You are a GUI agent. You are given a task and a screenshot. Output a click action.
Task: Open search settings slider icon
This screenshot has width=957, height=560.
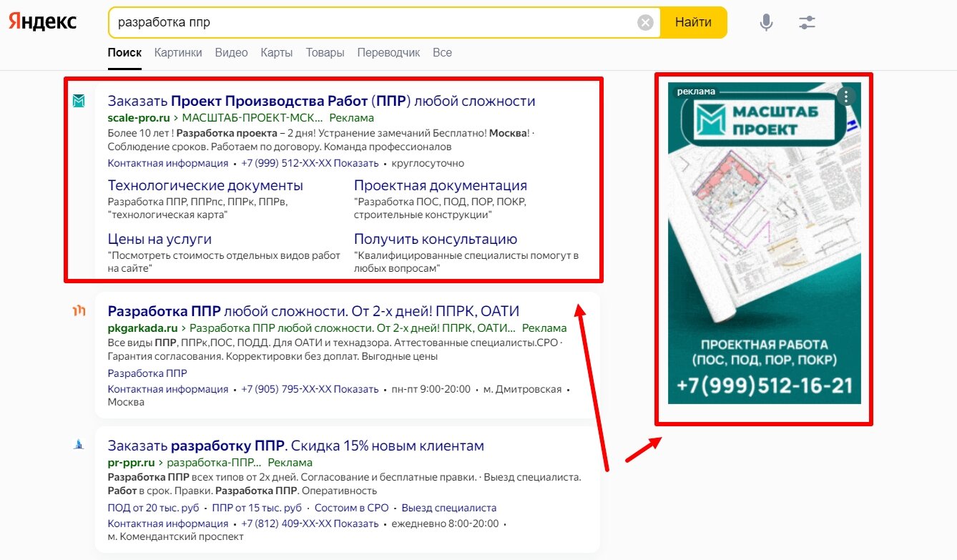pos(807,23)
